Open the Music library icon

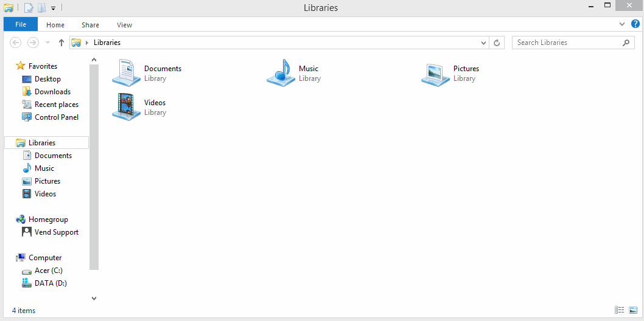(281, 74)
